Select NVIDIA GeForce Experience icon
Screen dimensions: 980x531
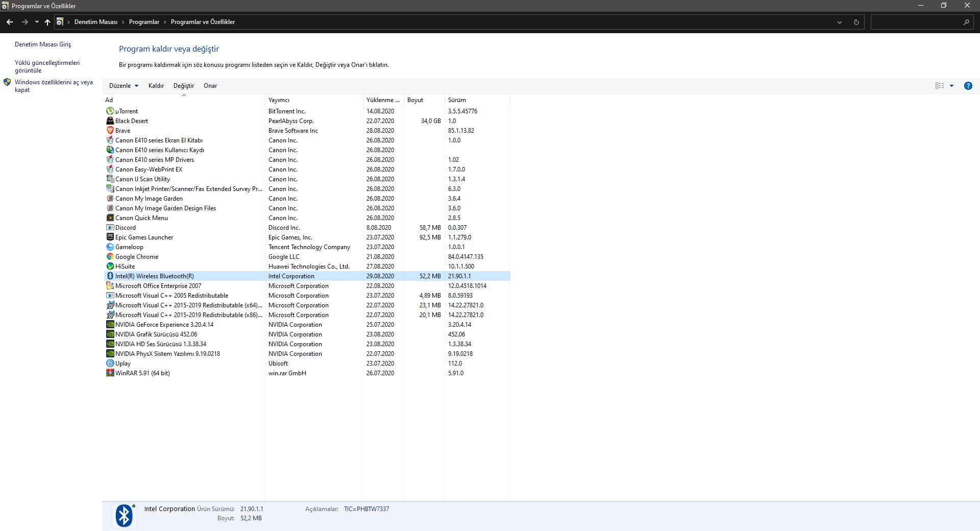[x=110, y=324]
